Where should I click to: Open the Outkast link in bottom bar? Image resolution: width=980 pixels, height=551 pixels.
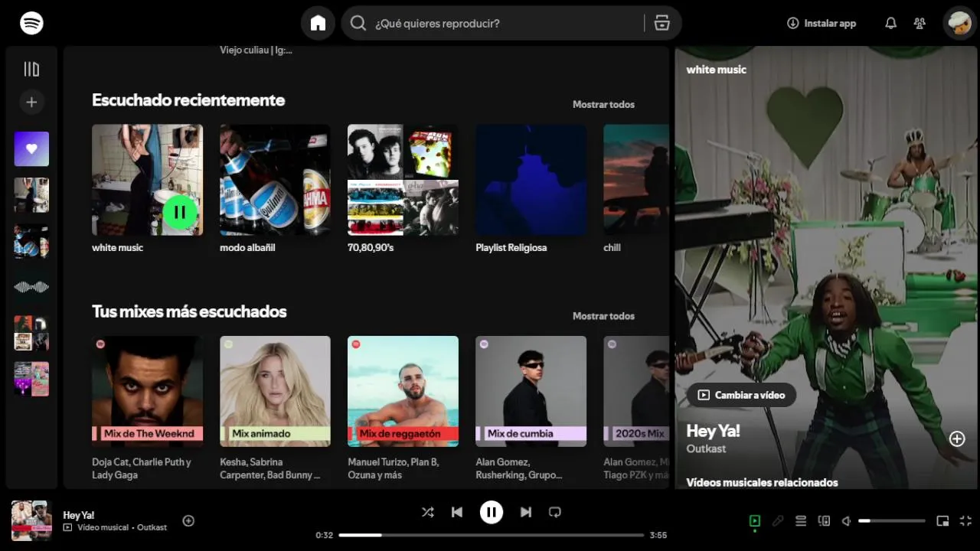[x=152, y=527]
